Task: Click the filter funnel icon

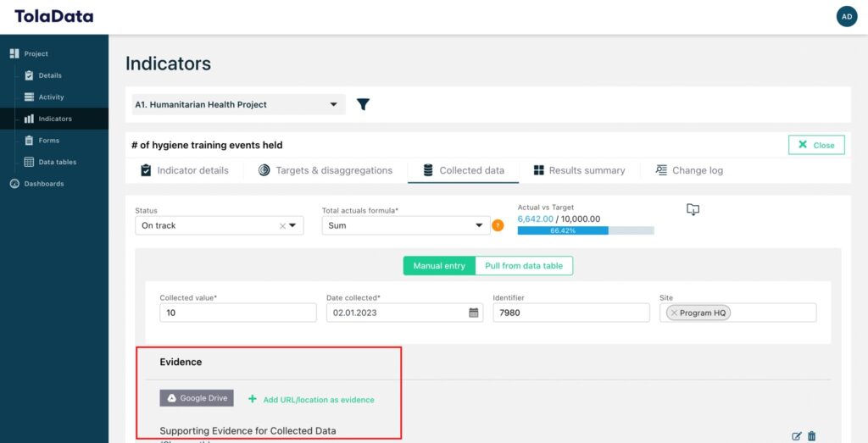Action: 363,104
